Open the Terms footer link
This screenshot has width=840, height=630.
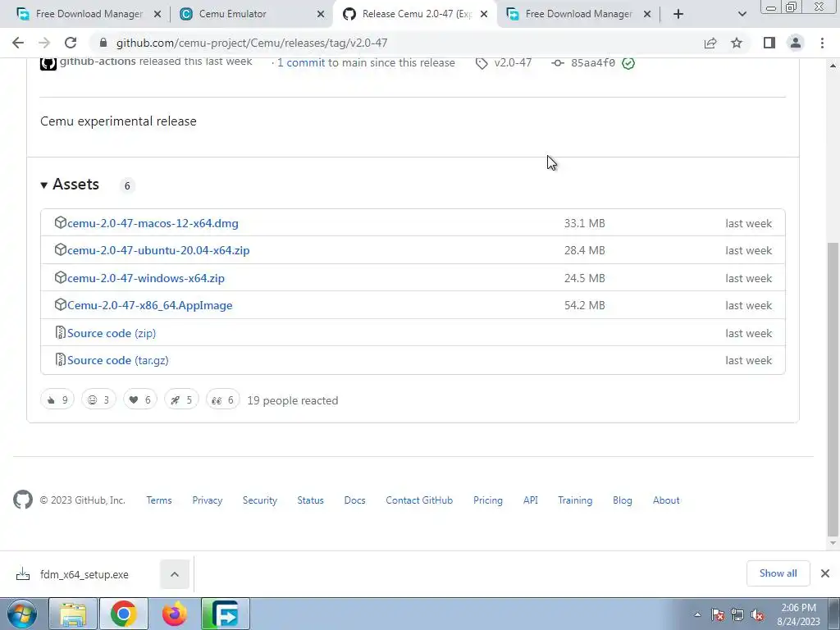[x=159, y=500]
